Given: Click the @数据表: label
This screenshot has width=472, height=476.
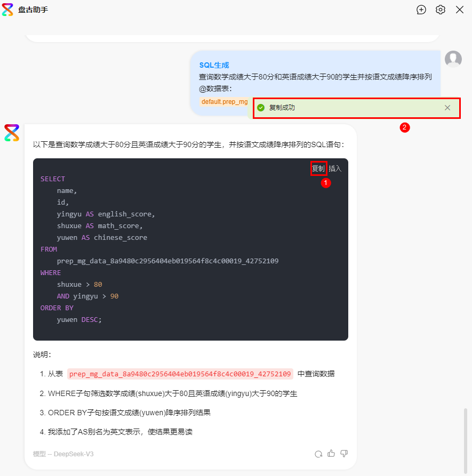Looking at the screenshot, I should click(x=215, y=89).
